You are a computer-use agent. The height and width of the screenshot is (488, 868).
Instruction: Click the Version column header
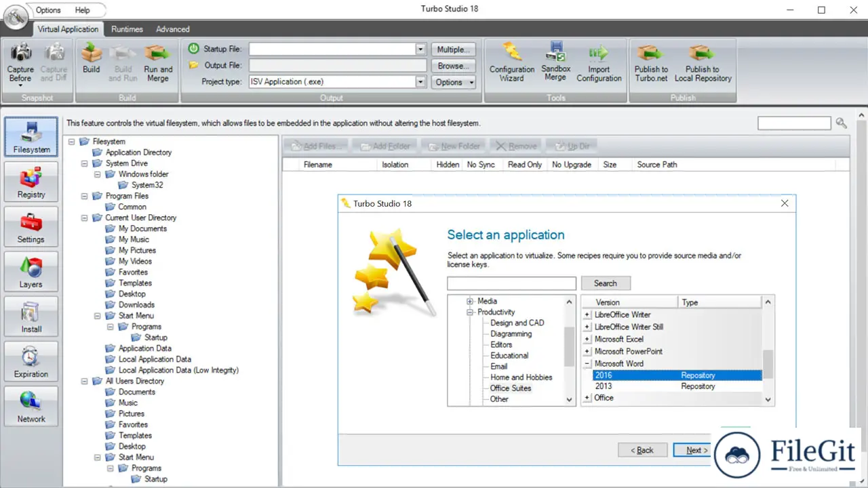[630, 302]
